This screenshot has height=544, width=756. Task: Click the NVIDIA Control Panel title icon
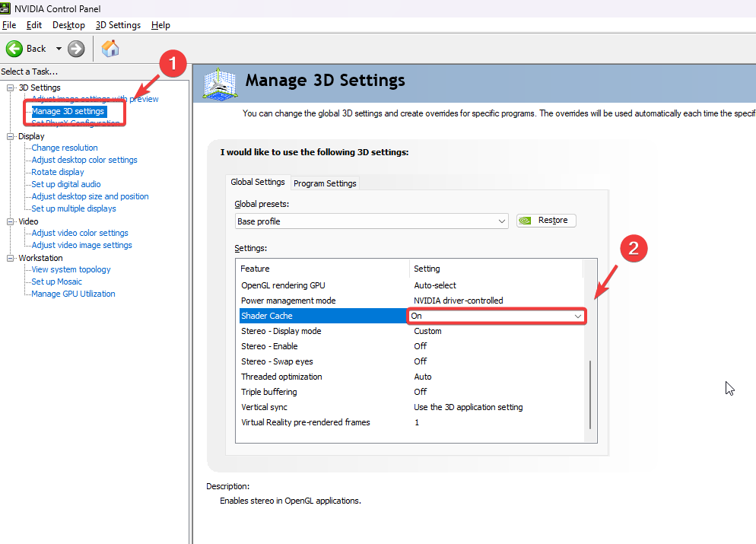pos(8,8)
